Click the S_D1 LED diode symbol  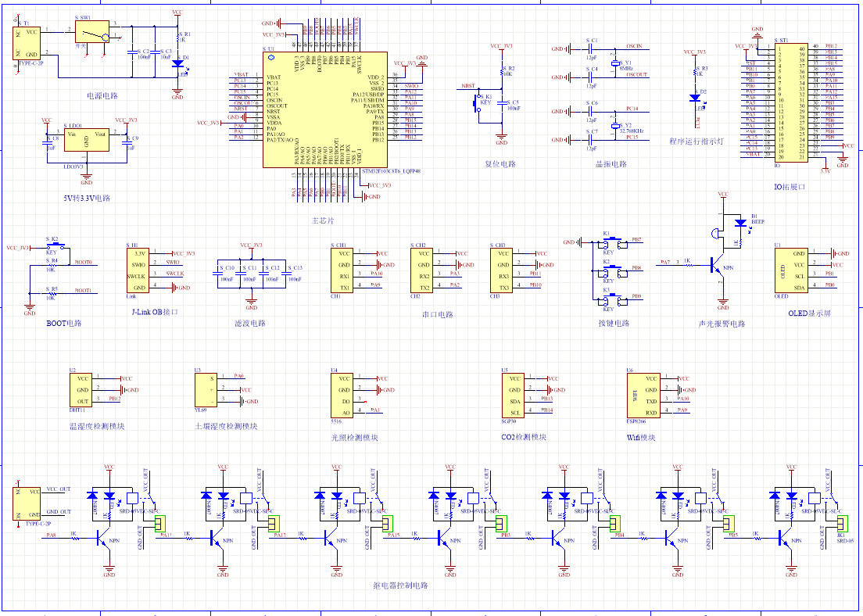point(177,64)
